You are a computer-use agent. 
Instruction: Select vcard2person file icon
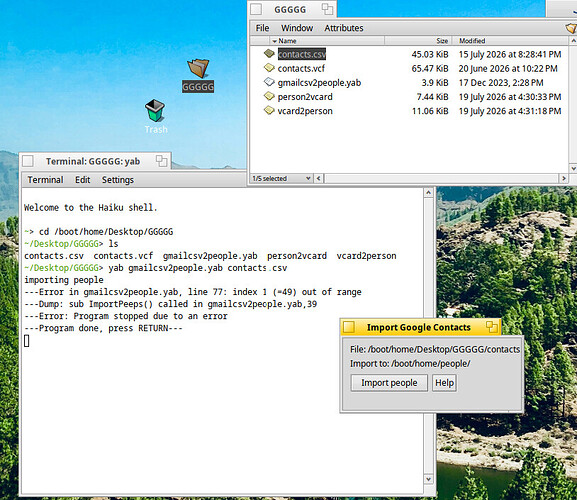point(269,110)
